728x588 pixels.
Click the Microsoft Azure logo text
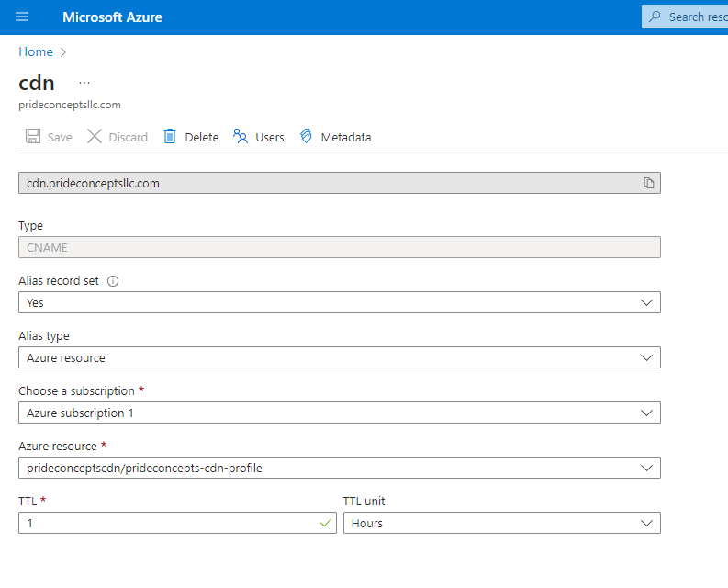[x=112, y=17]
